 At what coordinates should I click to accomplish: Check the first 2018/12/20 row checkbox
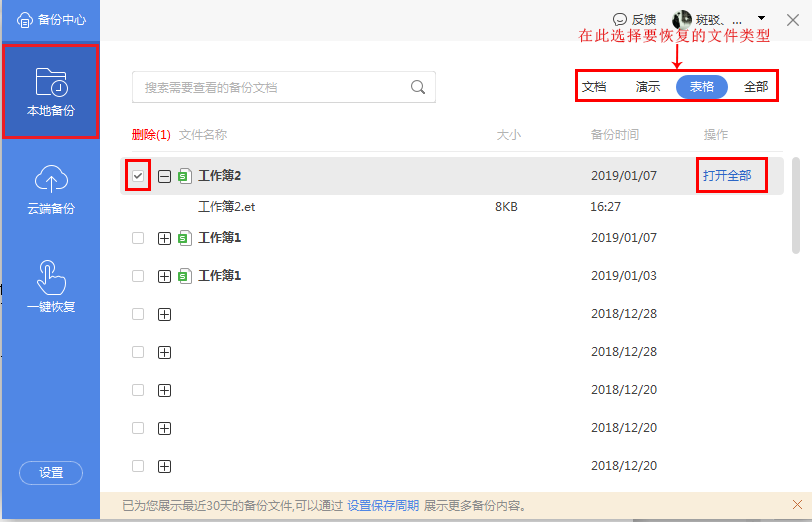[x=138, y=389]
